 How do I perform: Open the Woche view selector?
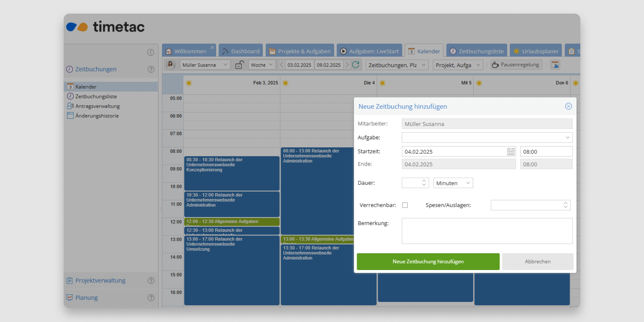[x=261, y=65]
